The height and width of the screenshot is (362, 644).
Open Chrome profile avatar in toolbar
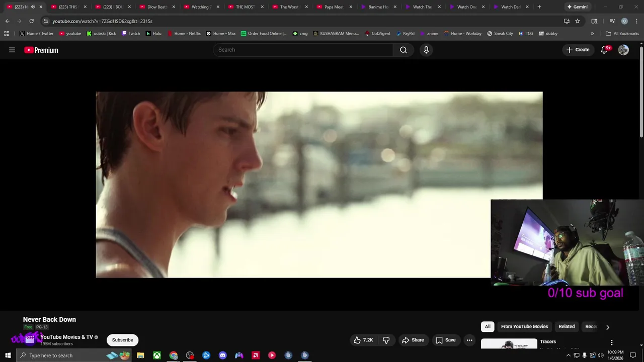[624, 21]
